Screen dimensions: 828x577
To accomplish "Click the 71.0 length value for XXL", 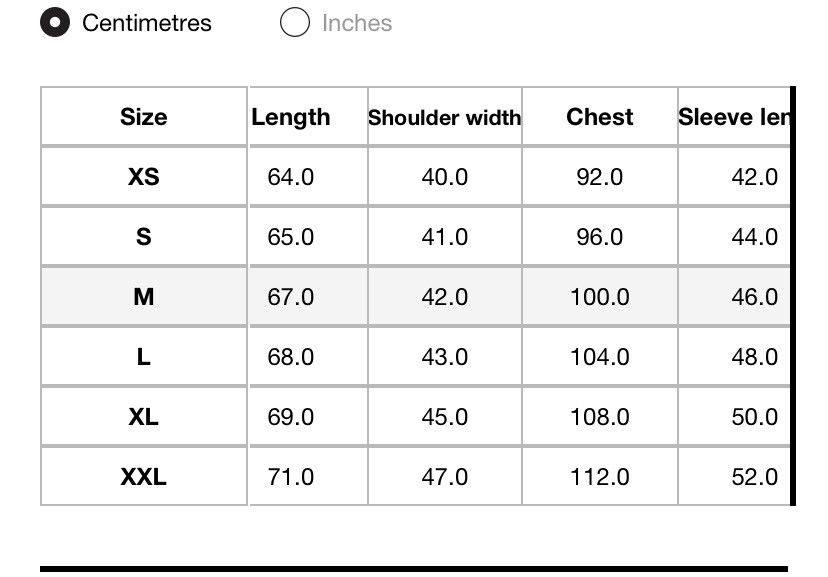I will [290, 477].
